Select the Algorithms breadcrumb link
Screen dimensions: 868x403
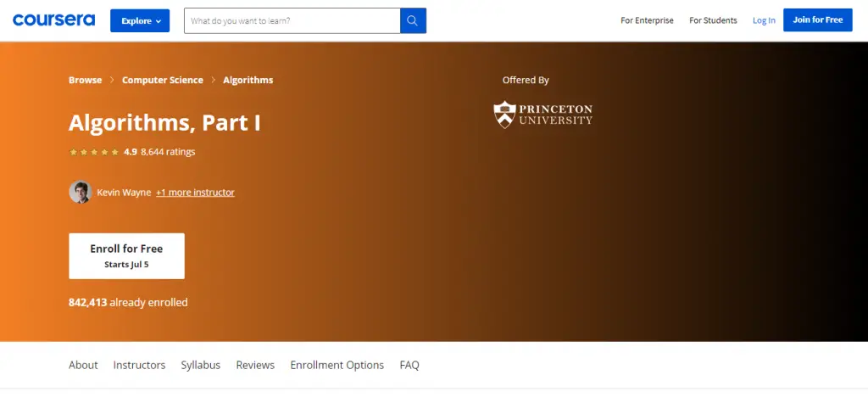point(248,80)
